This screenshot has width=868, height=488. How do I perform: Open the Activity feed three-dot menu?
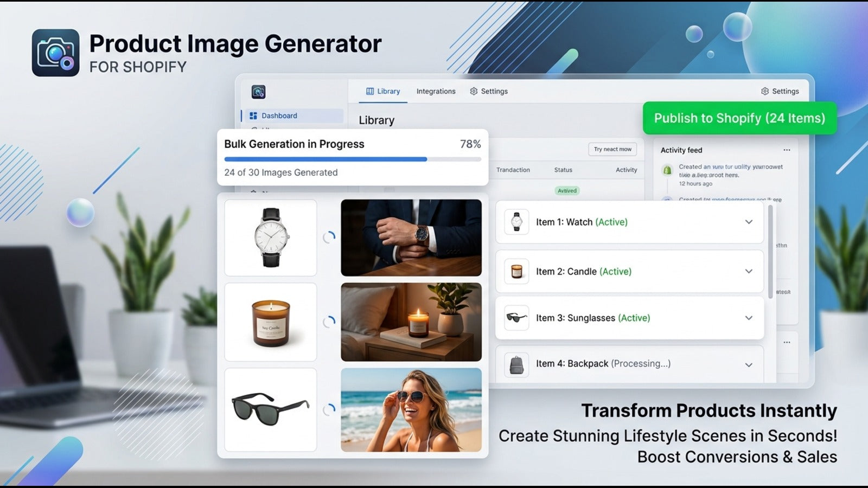coord(787,150)
